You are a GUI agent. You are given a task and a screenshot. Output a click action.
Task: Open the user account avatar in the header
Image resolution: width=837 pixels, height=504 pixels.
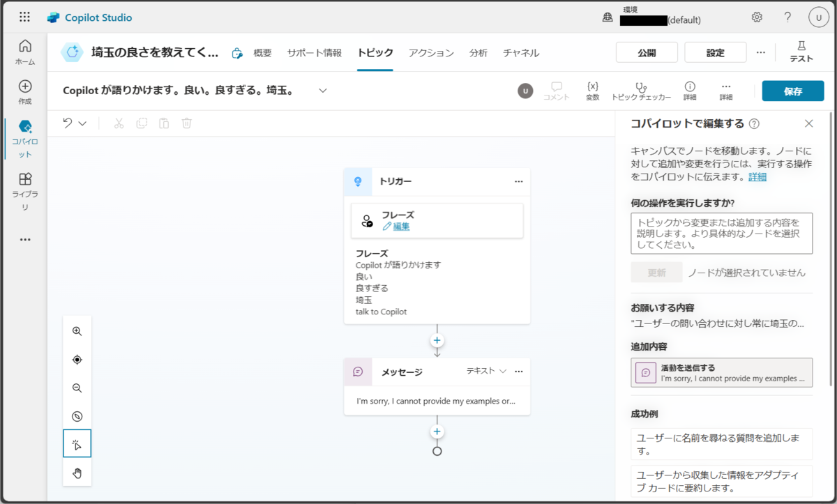(818, 17)
